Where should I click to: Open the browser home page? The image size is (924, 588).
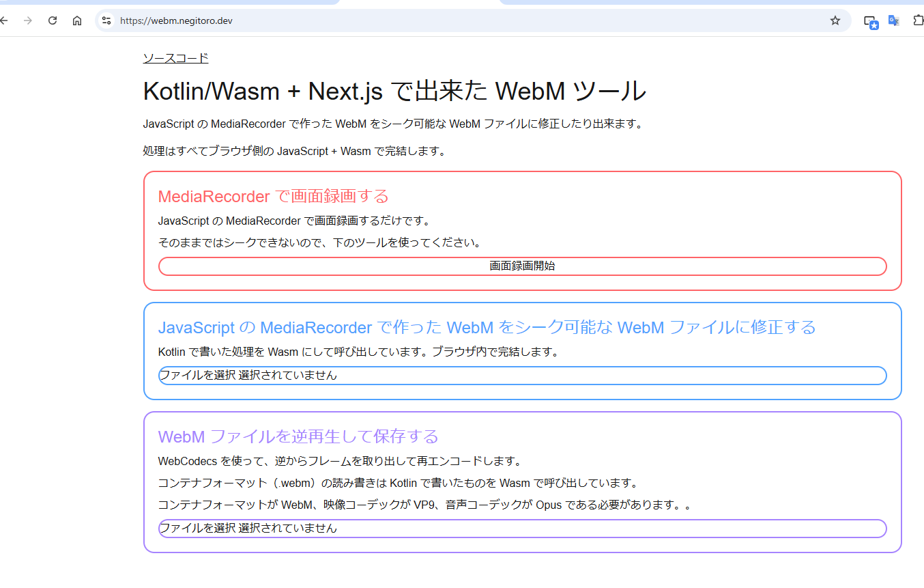(x=77, y=20)
